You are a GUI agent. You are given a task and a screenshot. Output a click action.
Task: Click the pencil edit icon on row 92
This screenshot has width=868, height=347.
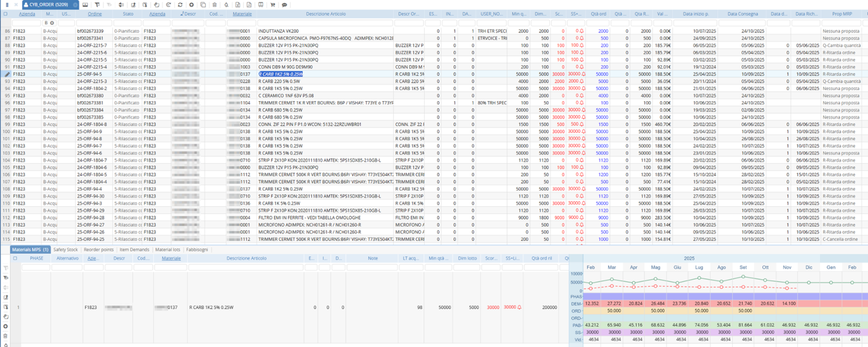tap(7, 74)
